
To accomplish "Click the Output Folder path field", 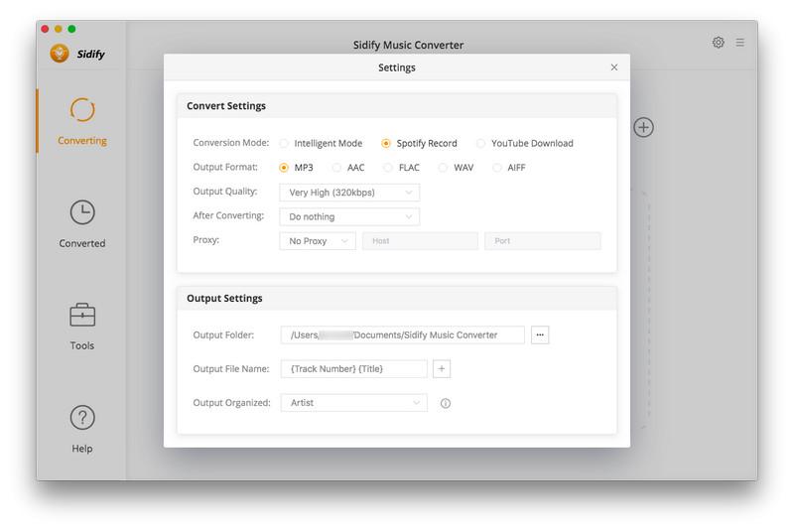I will (403, 335).
